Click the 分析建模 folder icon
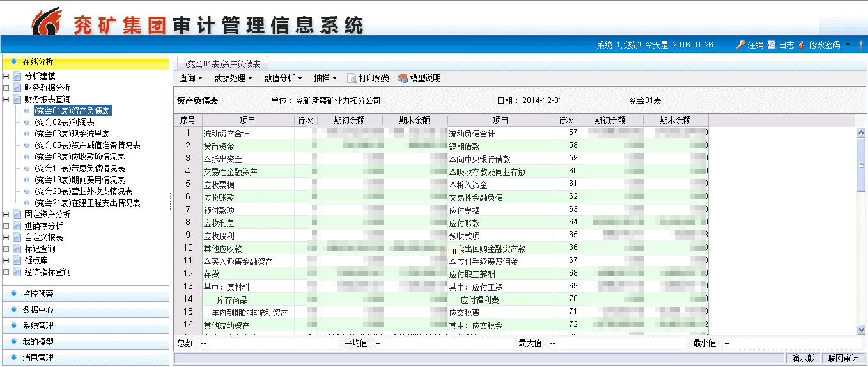868x367 pixels. [17, 76]
